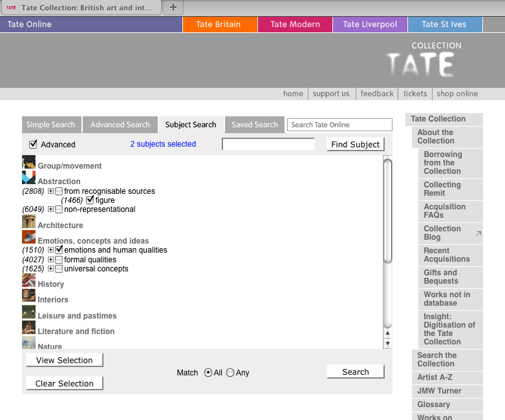Expand the 'universal concepts' tree node
Screen dimensions: 505x420
[x=50, y=269]
